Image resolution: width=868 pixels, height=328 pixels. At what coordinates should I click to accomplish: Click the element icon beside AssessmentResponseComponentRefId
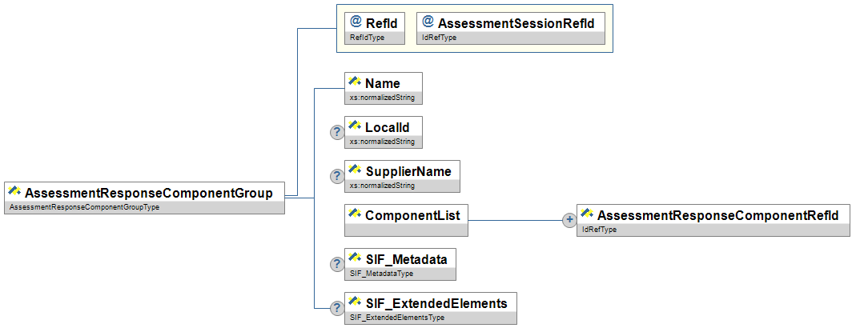coord(588,214)
